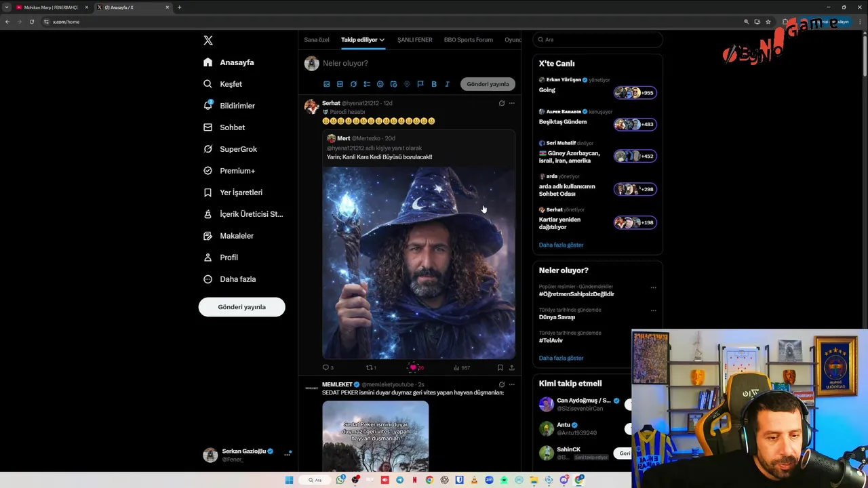868x488 pixels.
Task: Switch to ŞANLI FENER tab
Action: pyautogui.click(x=414, y=40)
